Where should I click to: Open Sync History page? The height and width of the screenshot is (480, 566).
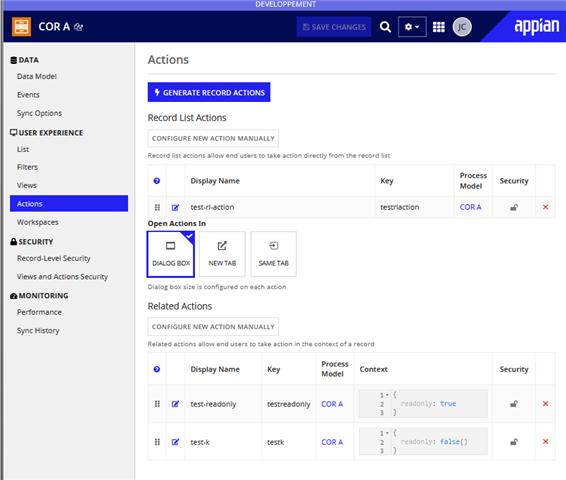pos(38,331)
